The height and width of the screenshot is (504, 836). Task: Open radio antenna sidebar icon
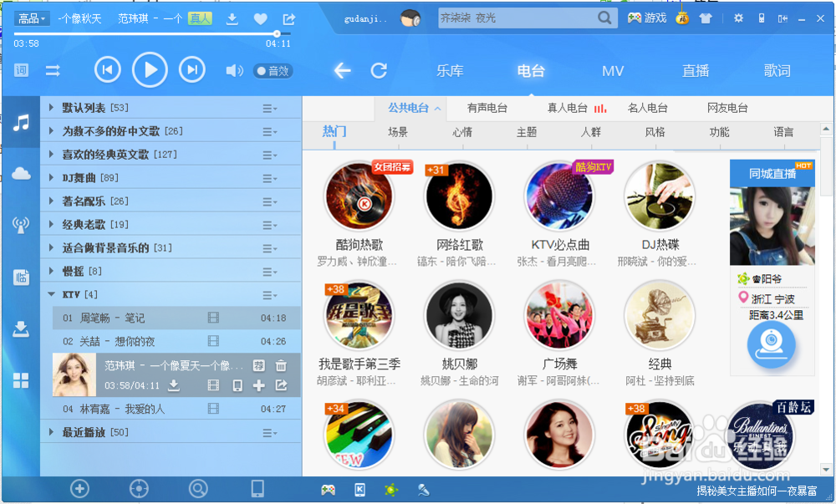(x=21, y=225)
